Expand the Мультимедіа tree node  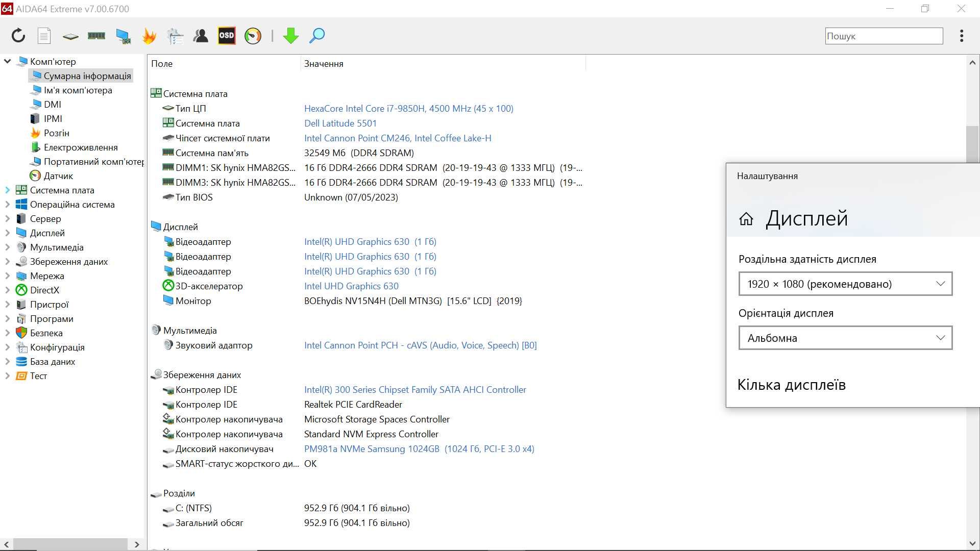tap(7, 247)
